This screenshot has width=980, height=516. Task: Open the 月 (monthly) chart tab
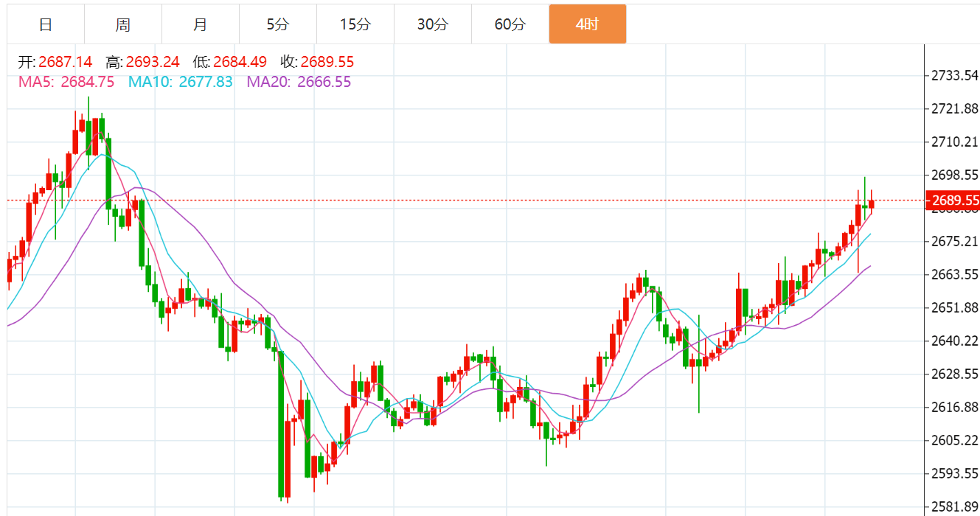click(x=201, y=24)
